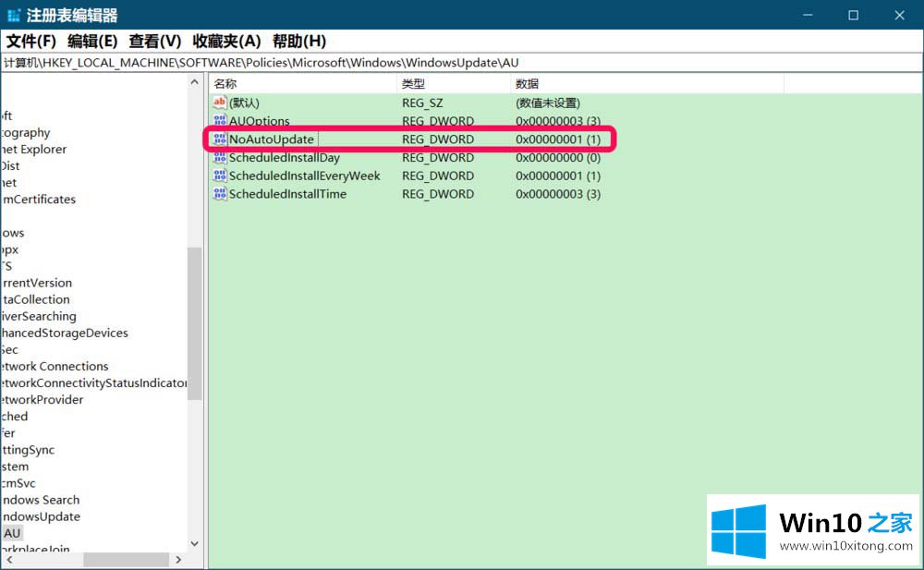Select the etworkProvider tree key

click(42, 400)
